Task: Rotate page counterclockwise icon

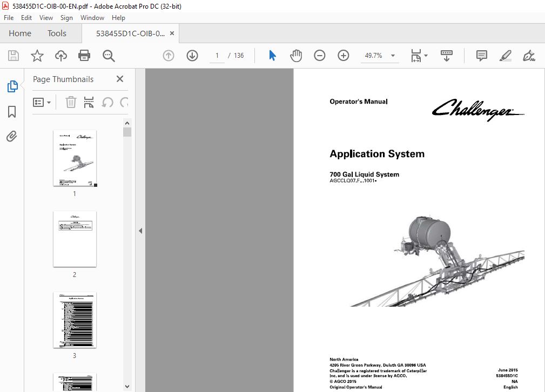Action: tap(107, 103)
